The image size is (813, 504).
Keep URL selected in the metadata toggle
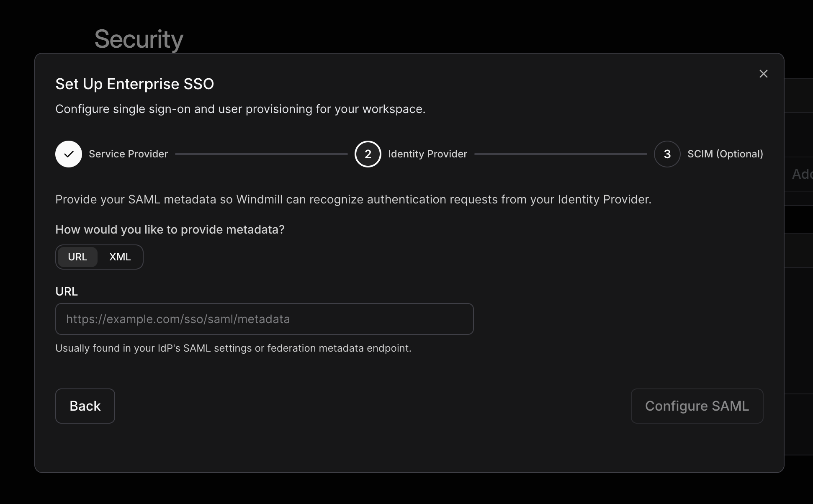78,257
